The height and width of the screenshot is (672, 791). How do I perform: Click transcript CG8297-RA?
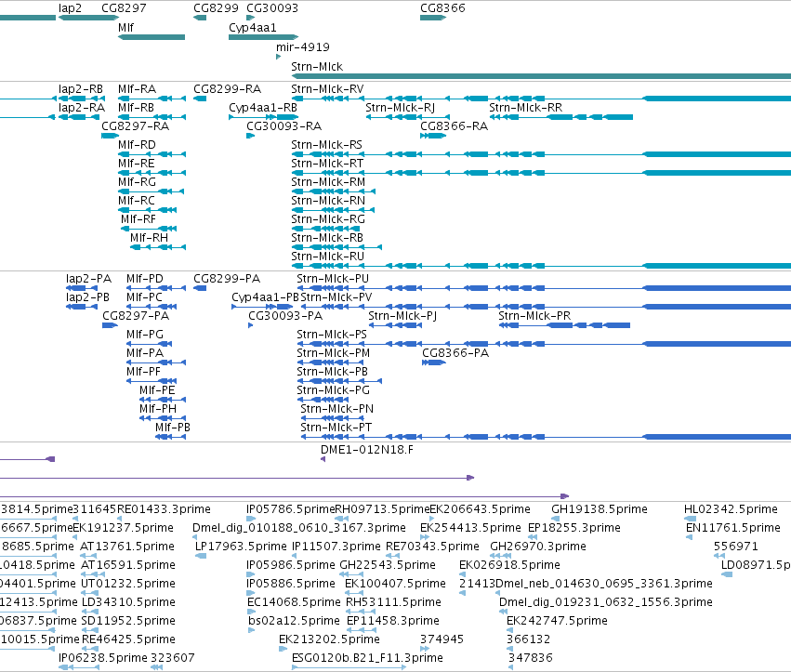click(x=135, y=126)
